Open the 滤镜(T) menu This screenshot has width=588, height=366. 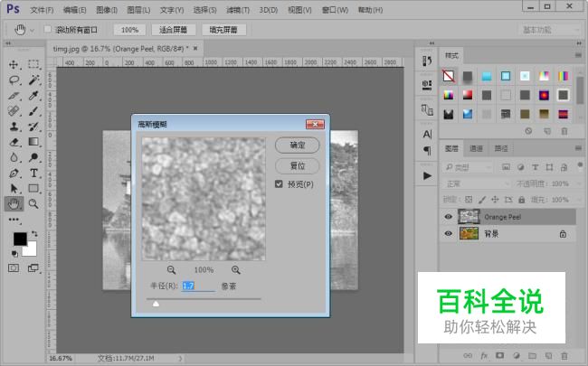238,10
